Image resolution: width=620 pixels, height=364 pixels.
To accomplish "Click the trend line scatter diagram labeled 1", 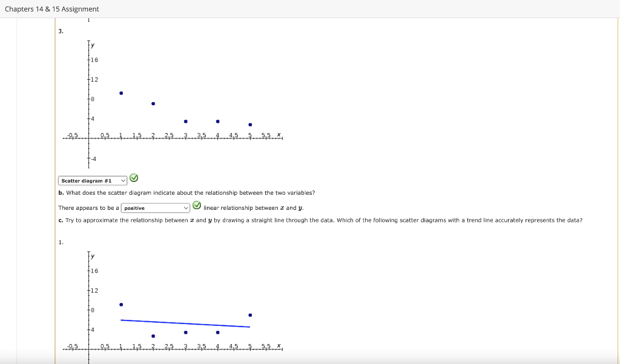I will (x=173, y=307).
